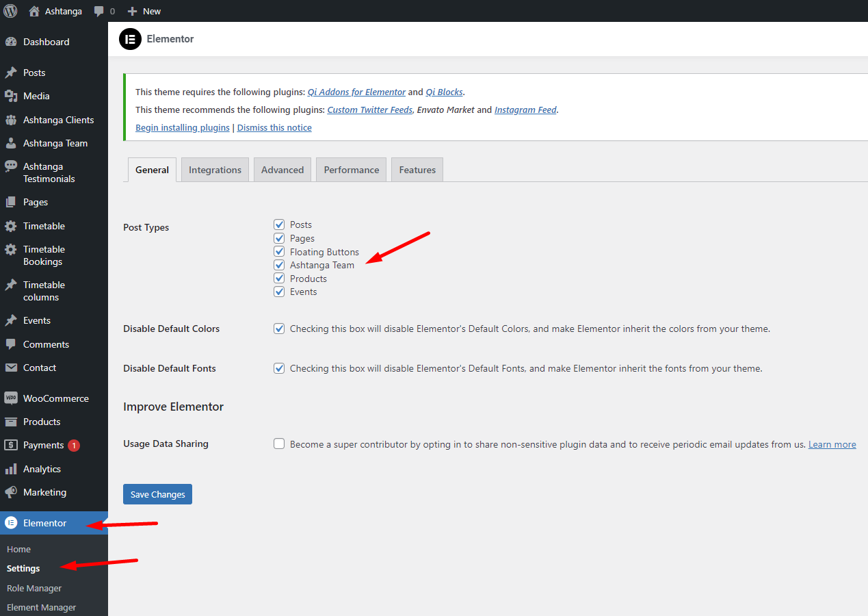This screenshot has width=868, height=616.
Task: Open the Qi Addons for Elementor link
Action: pos(356,92)
